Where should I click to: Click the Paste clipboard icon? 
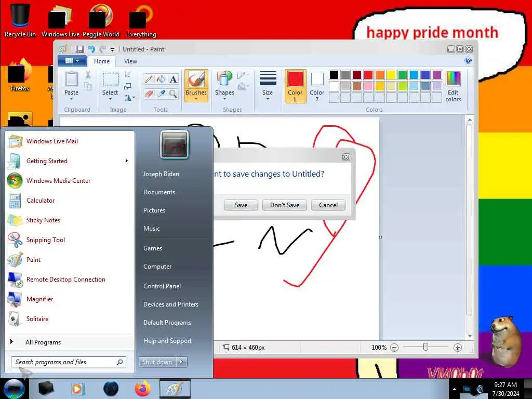71,79
